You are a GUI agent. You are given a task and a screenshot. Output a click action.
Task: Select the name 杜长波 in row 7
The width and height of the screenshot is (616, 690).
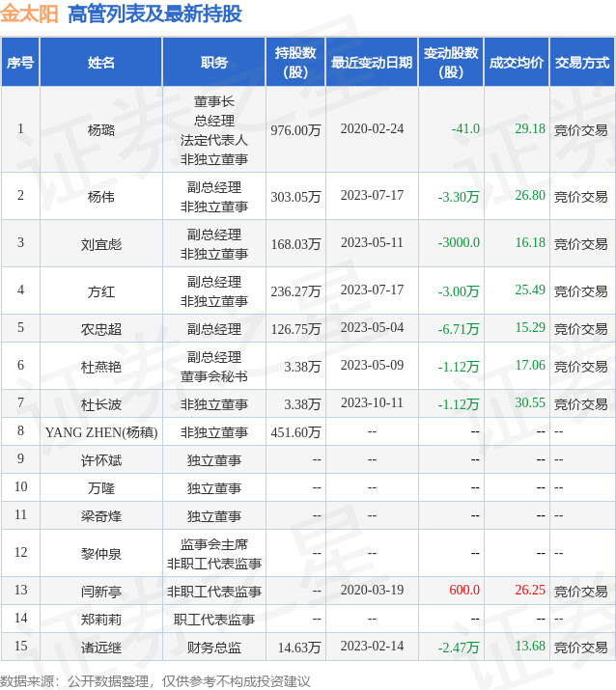(x=100, y=404)
